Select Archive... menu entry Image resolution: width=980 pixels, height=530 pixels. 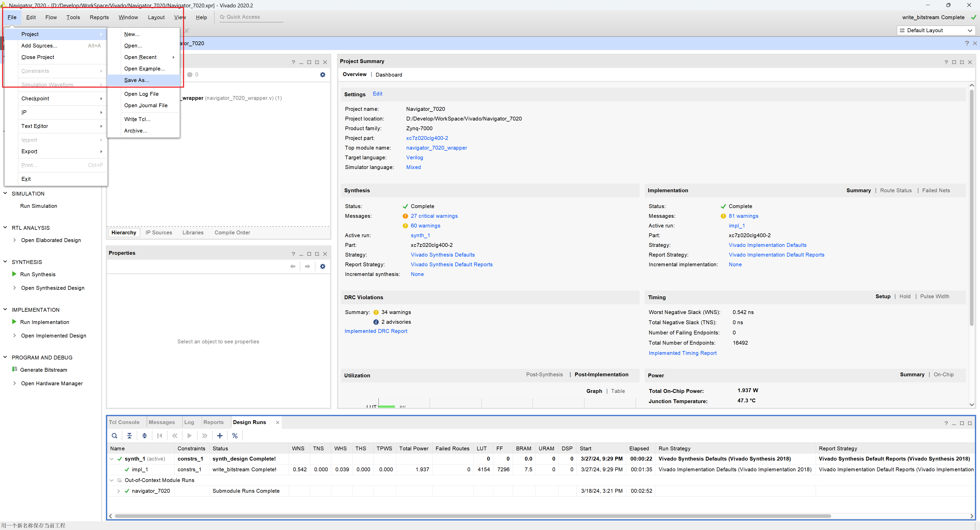[x=143, y=130]
